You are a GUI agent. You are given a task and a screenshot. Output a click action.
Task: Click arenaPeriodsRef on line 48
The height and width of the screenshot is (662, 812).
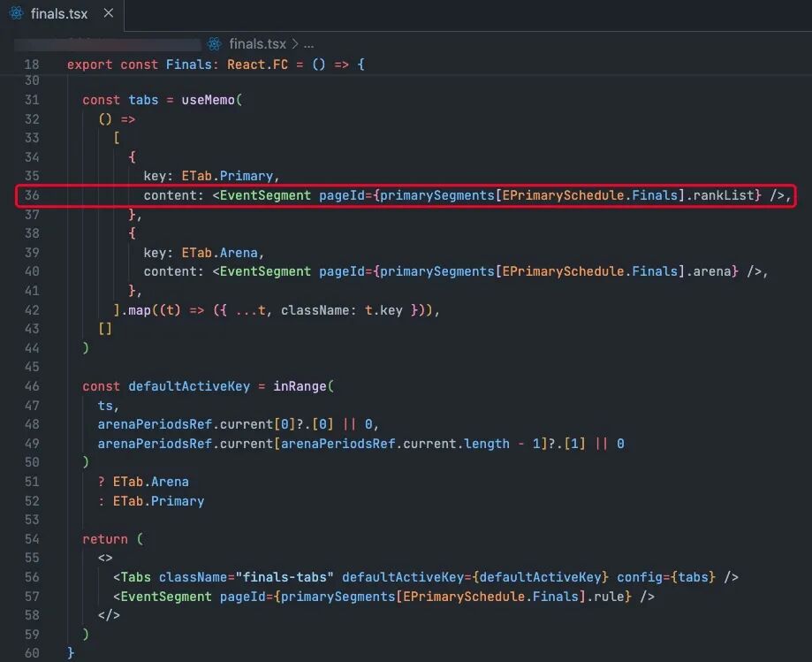(155, 424)
